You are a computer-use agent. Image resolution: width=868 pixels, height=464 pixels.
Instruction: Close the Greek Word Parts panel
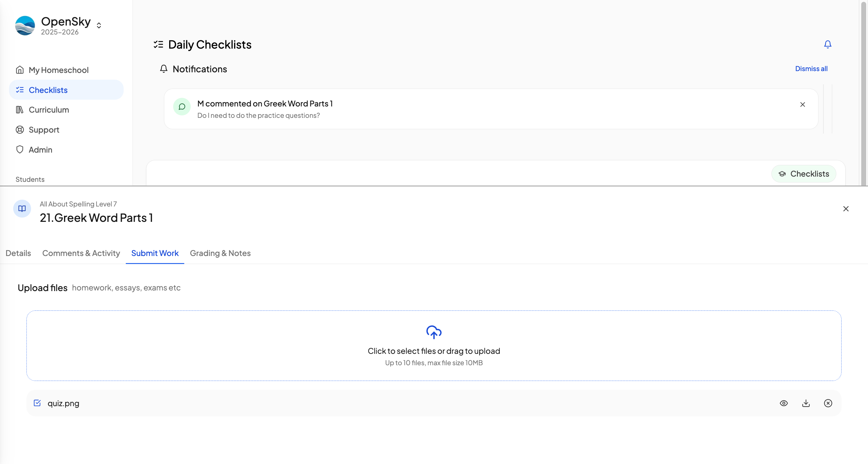pos(846,209)
